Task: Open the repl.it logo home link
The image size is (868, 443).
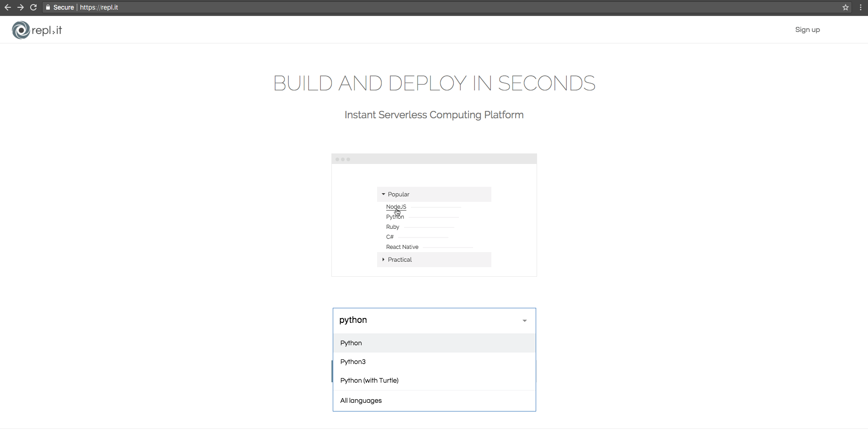Action: click(37, 30)
